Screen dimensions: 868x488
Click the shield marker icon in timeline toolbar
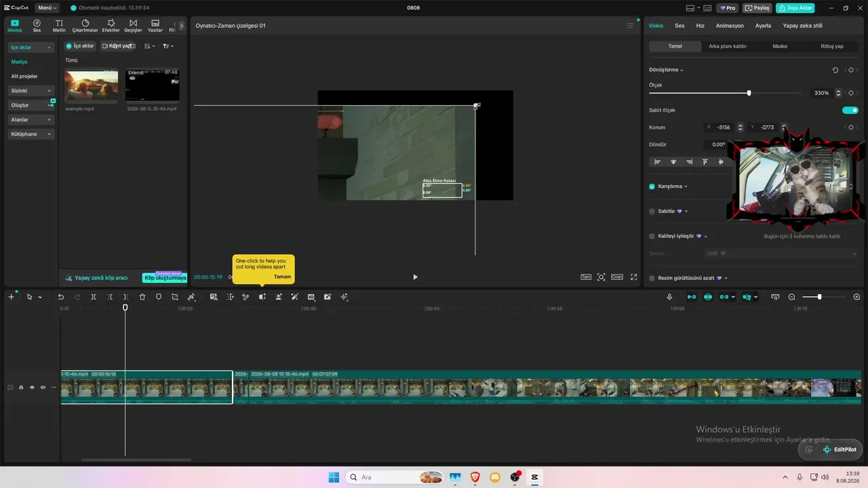tap(159, 297)
